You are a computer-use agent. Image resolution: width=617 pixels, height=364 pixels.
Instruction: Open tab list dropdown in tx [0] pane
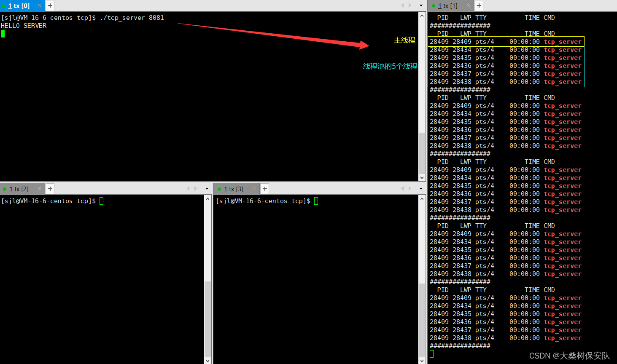(421, 6)
